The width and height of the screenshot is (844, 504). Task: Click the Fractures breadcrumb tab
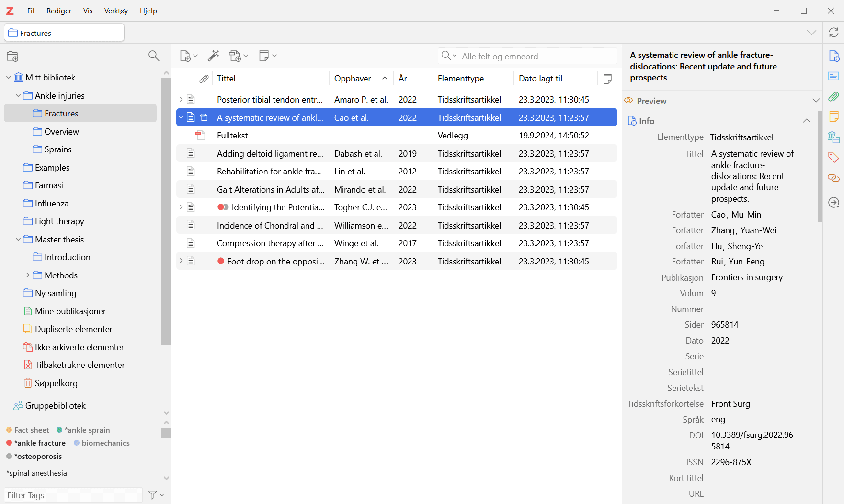click(x=64, y=33)
